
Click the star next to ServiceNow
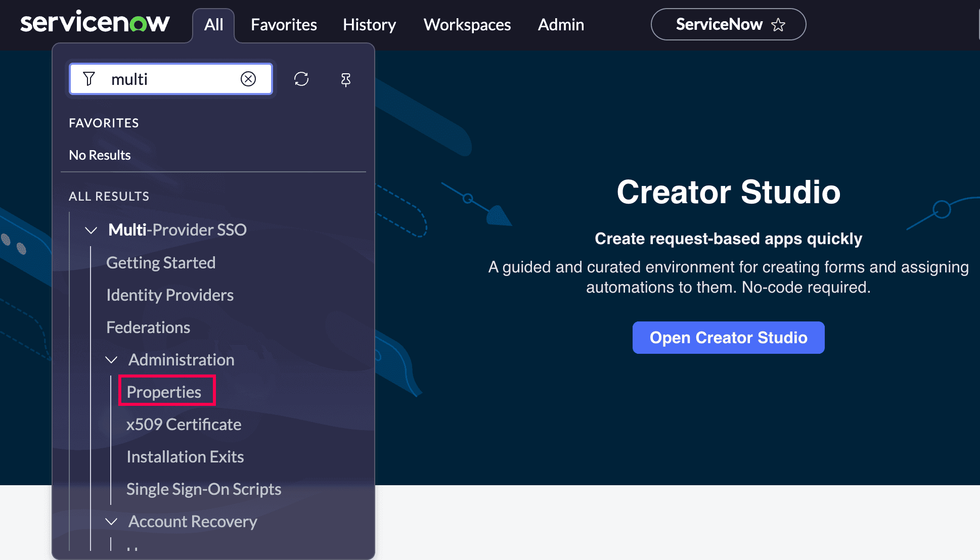778,25
